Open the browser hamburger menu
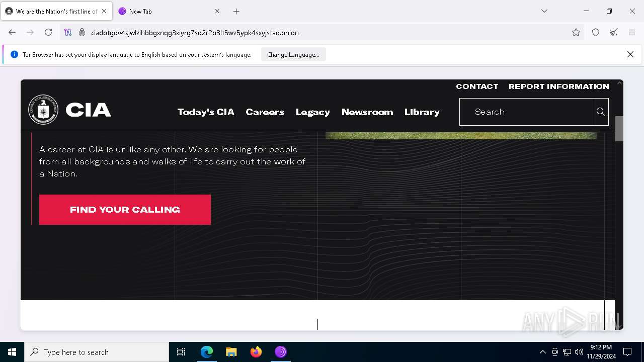Image resolution: width=644 pixels, height=362 pixels. (632, 33)
